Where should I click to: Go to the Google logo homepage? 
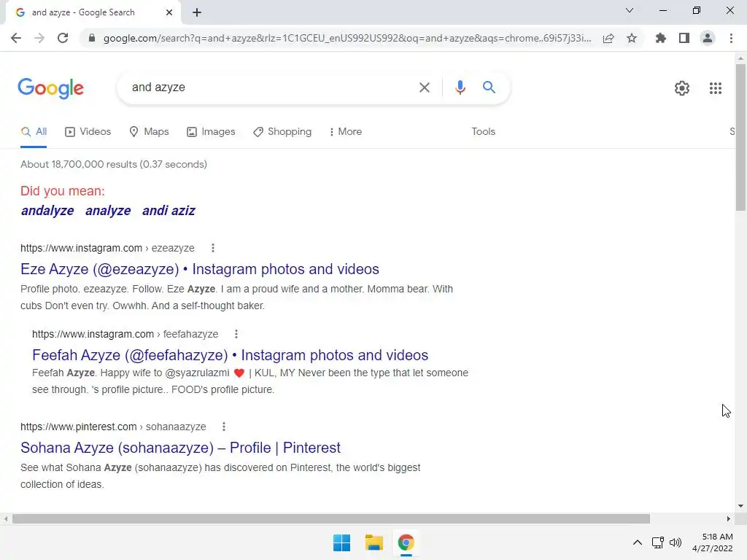(x=50, y=88)
